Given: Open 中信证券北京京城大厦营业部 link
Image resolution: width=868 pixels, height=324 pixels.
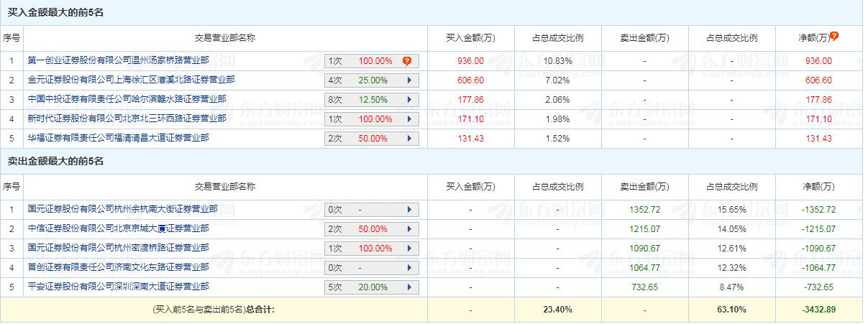Looking at the screenshot, I should tap(118, 228).
